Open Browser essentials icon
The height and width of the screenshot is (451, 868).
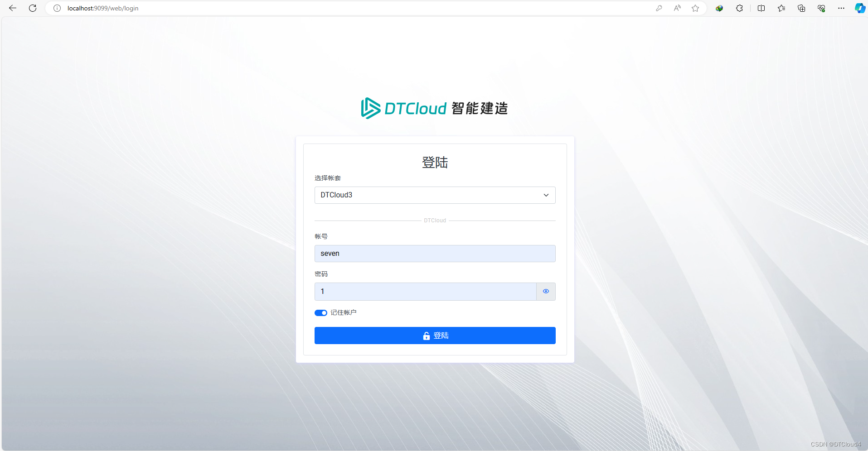[821, 8]
